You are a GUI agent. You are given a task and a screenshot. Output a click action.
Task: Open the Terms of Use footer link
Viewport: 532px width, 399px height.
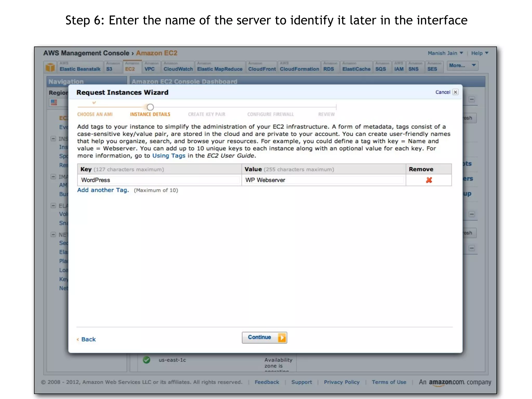pos(389,382)
